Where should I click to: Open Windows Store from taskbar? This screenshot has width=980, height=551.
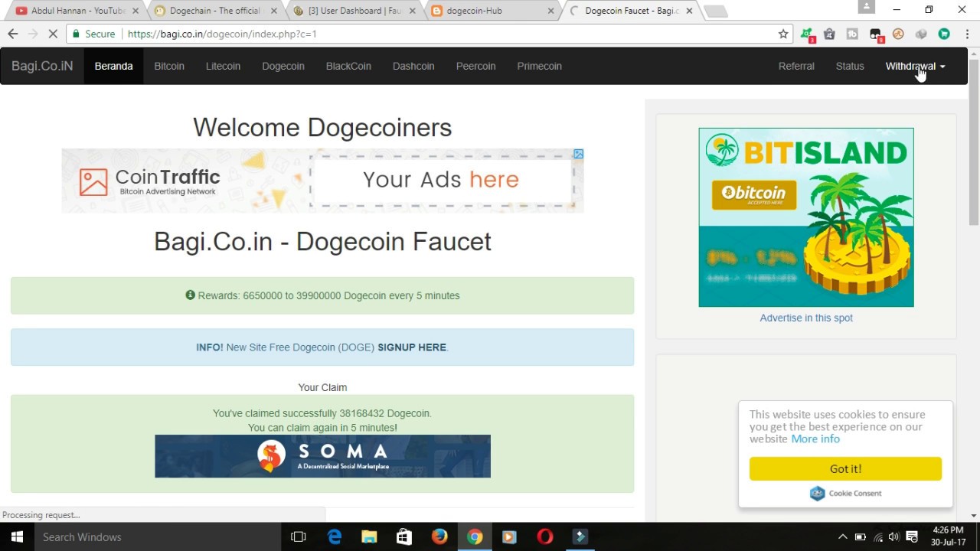(x=404, y=536)
